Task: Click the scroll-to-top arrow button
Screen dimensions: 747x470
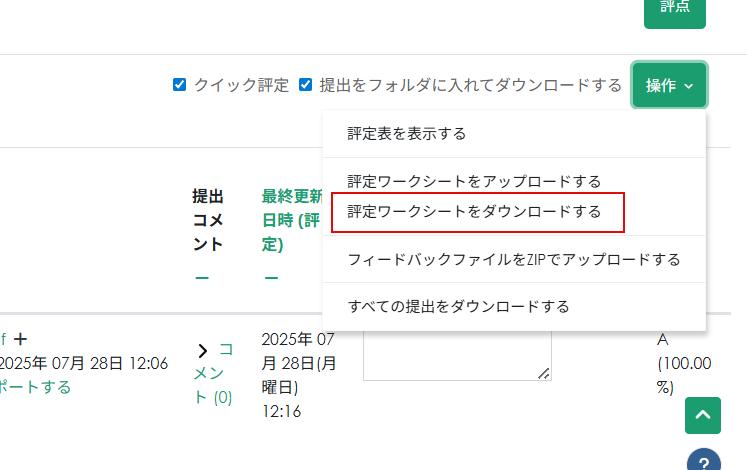Action: 703,415
